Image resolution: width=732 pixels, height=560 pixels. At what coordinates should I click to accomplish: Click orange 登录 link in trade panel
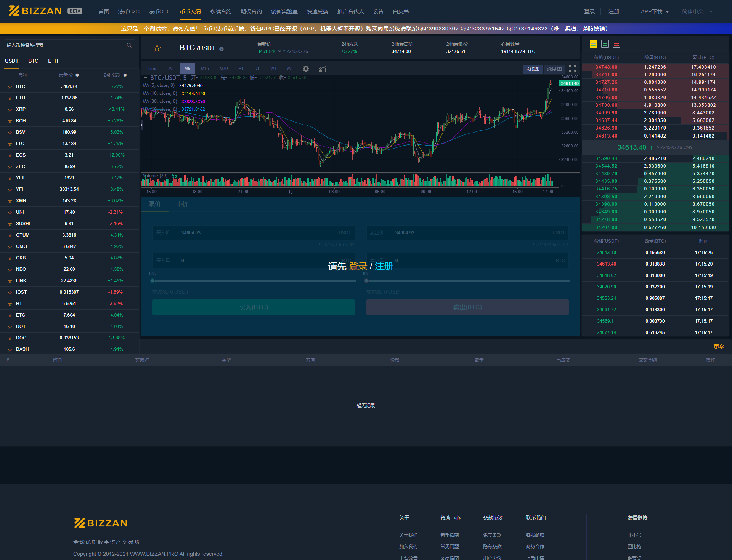point(358,266)
